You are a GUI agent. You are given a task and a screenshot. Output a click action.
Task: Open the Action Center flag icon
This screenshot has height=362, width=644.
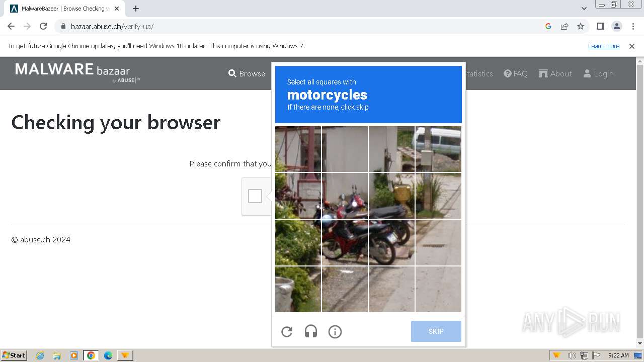(x=596, y=355)
